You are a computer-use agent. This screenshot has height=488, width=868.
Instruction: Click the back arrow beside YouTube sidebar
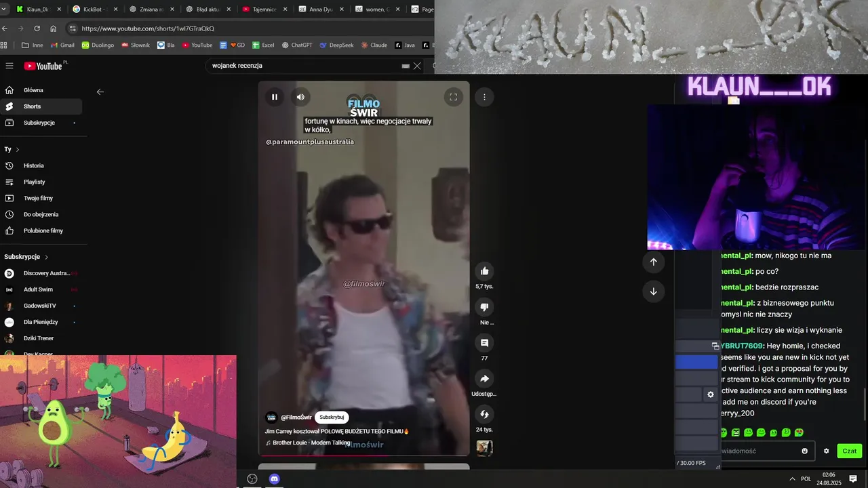tap(100, 92)
